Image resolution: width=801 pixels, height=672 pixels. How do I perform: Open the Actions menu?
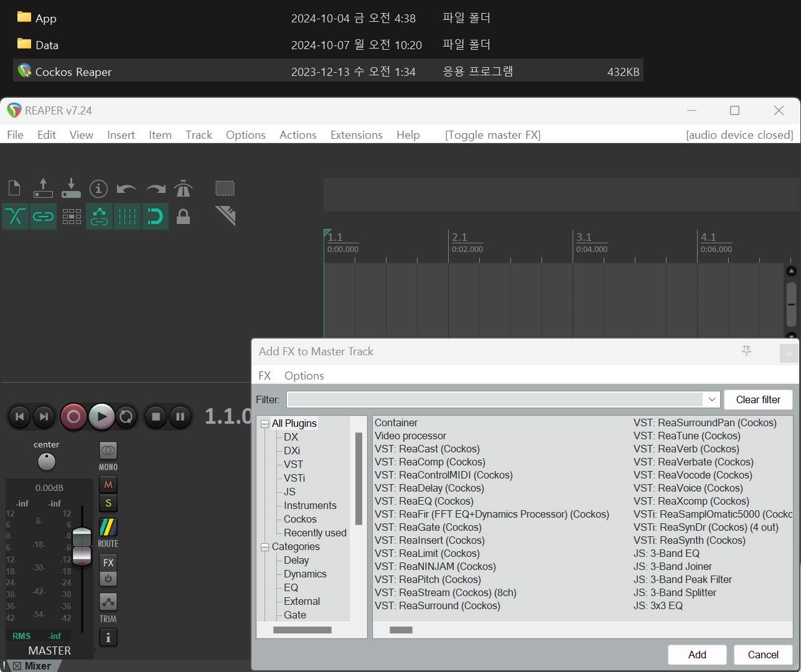(x=298, y=135)
